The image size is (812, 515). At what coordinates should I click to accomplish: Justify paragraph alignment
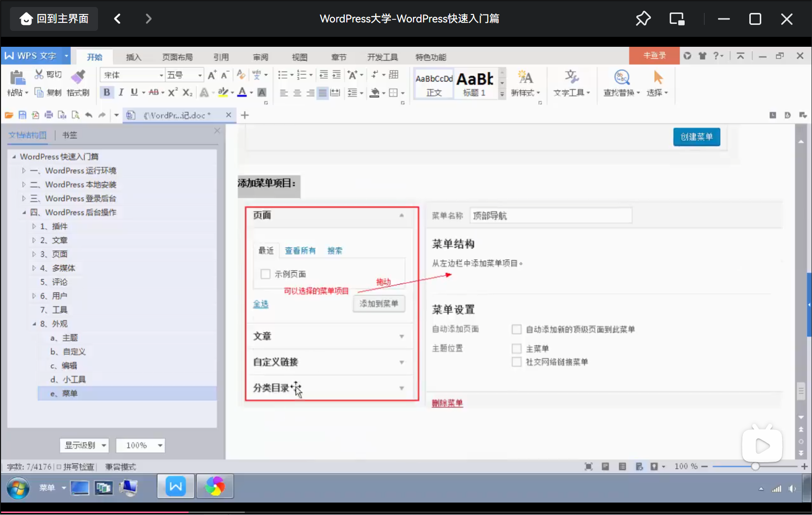pos(323,93)
